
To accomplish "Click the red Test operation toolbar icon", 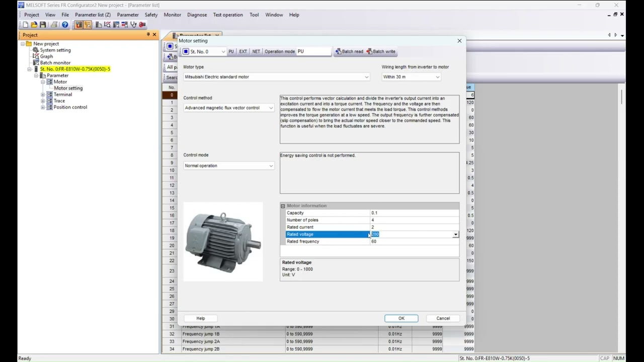I will pos(142,25).
